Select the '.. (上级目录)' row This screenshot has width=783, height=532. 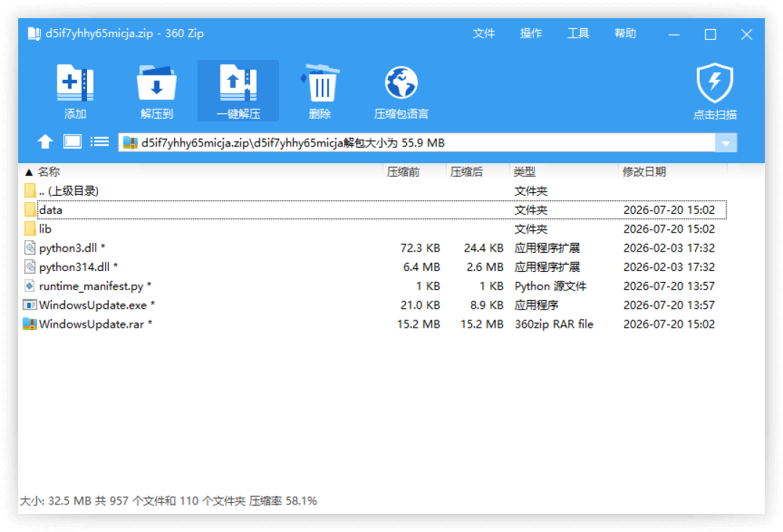tap(375, 191)
